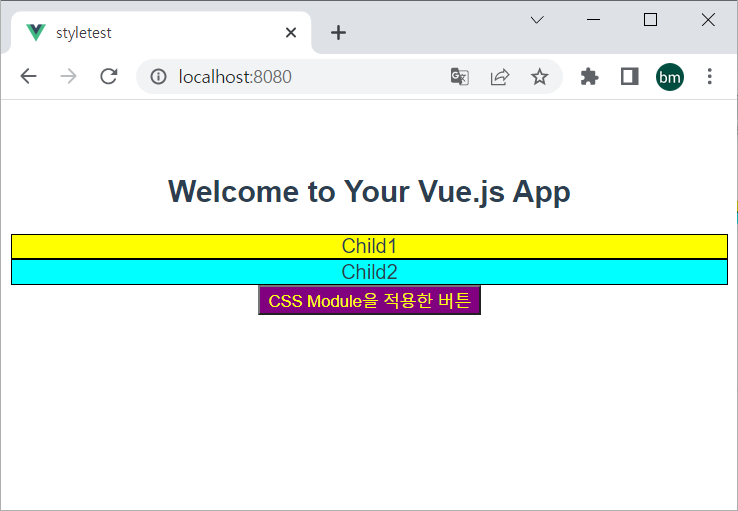Bookmark this page with the star icon

click(539, 76)
